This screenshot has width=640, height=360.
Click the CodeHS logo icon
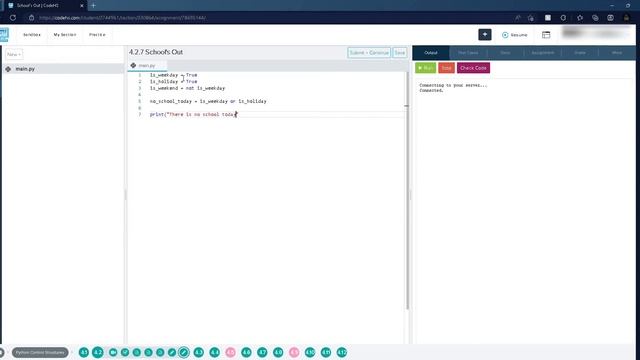point(4,35)
